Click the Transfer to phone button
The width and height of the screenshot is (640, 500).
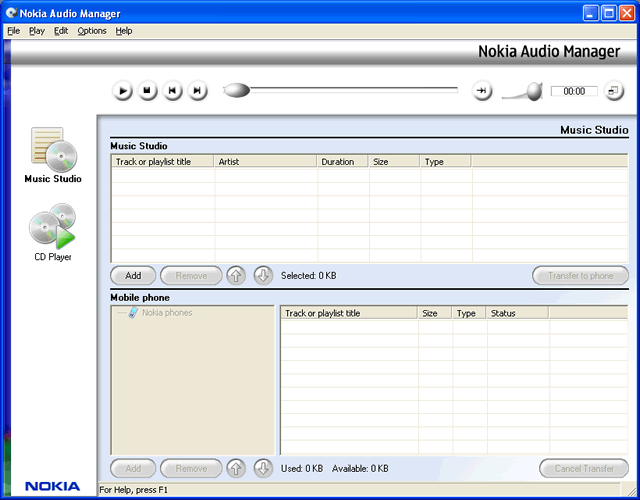(x=580, y=276)
